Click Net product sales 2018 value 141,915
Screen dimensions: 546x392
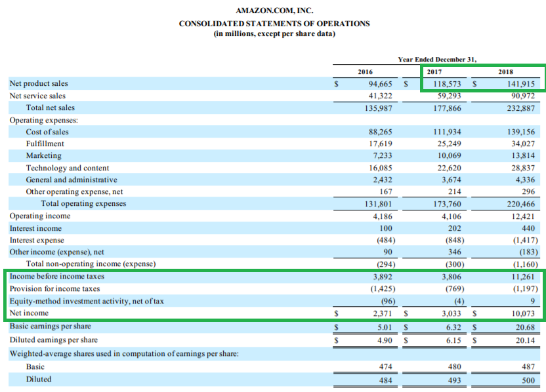pyautogui.click(x=520, y=84)
